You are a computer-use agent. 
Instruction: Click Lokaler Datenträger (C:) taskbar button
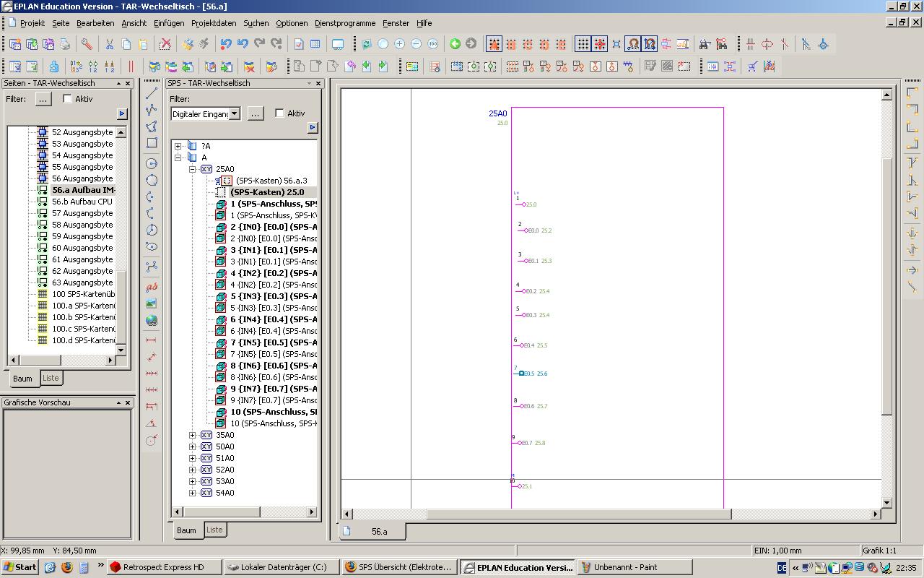(x=282, y=567)
